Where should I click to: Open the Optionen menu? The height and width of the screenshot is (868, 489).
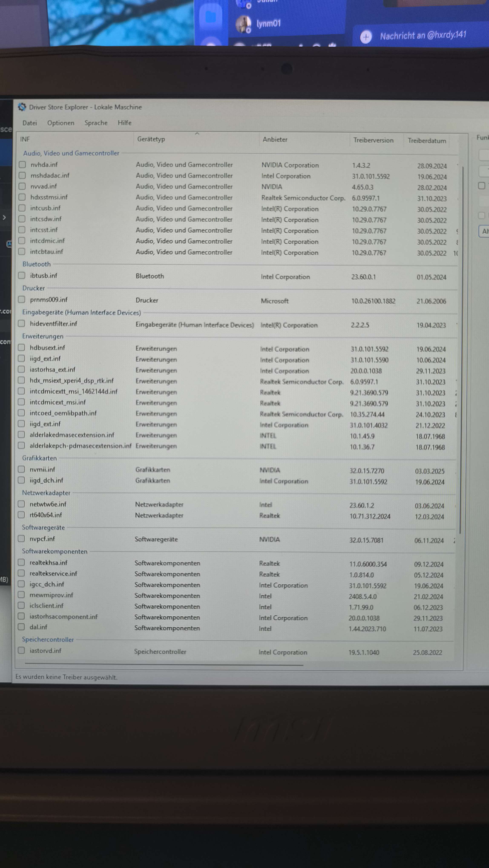[x=61, y=123]
